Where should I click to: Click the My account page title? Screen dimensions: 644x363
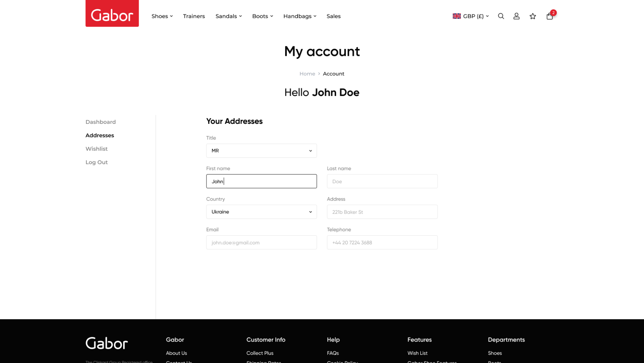tap(322, 51)
